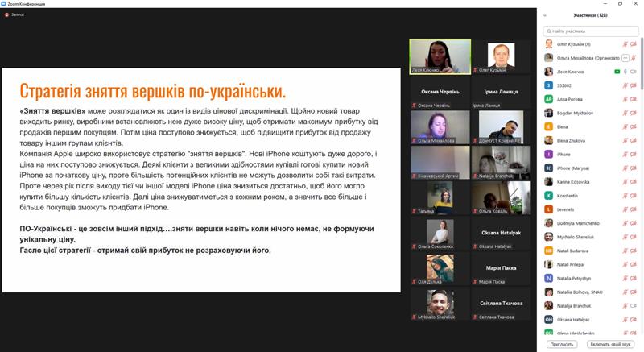Click the muted mic icon for Konstantin
This screenshot has width=644, height=352.
625,196
